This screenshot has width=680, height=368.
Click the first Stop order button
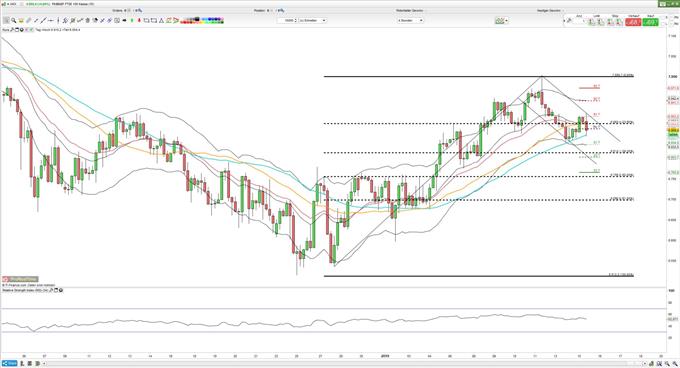pyautogui.click(x=610, y=21)
